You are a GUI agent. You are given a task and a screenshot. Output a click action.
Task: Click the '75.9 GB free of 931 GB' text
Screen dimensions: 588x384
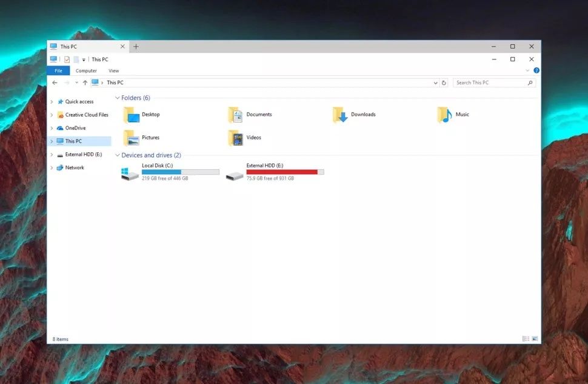(x=270, y=178)
